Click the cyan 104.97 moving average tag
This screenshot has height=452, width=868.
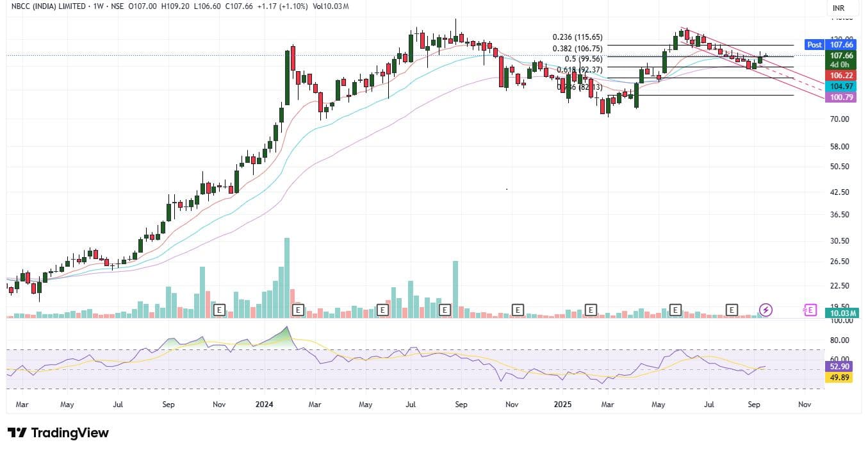840,87
